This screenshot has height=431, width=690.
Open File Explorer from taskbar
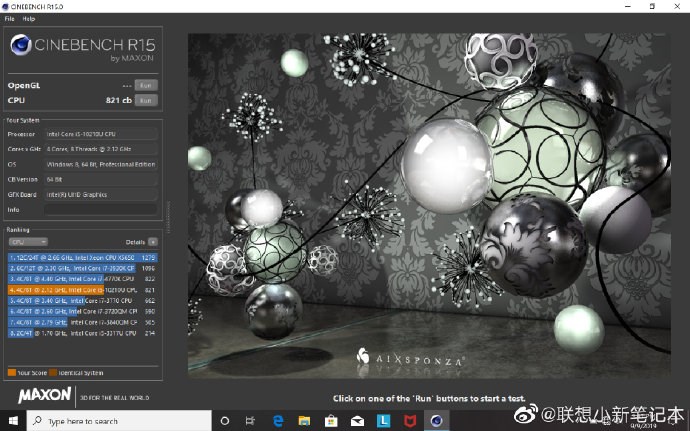coord(305,421)
